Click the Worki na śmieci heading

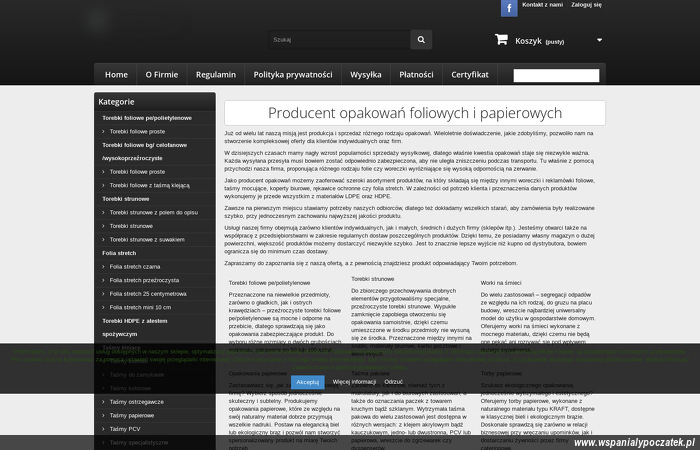[x=501, y=283]
